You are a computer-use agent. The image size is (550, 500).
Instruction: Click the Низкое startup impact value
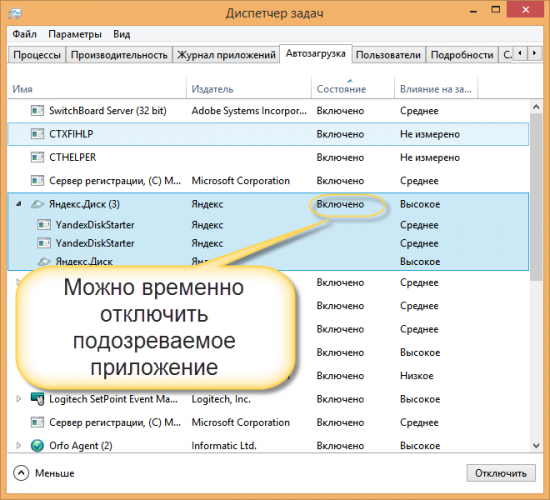pyautogui.click(x=417, y=376)
